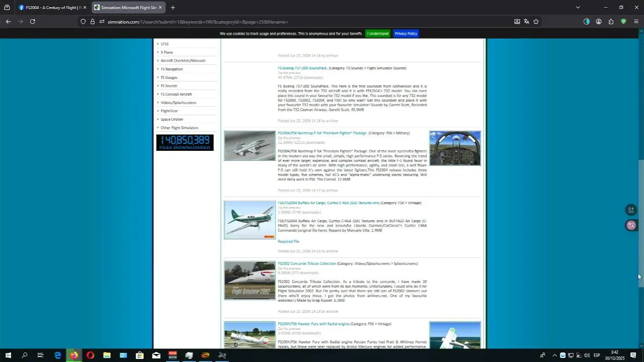The height and width of the screenshot is (362, 644).
Task: Launch Opera from the taskbar
Action: (x=90, y=355)
